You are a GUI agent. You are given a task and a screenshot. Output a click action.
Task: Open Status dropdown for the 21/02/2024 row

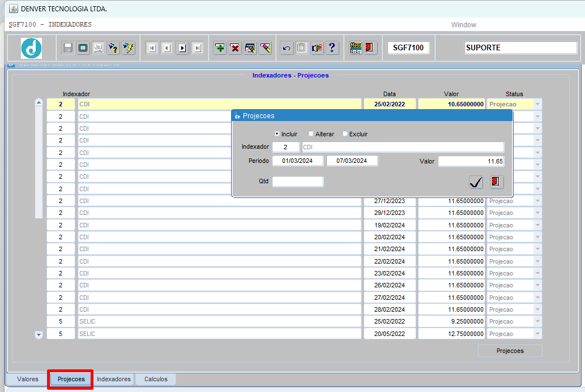[x=537, y=249]
